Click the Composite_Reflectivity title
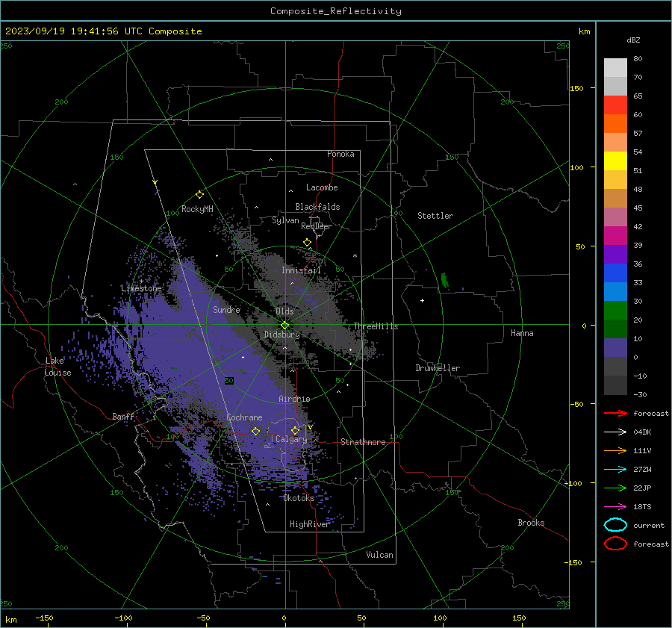672x628 pixels. (336, 11)
